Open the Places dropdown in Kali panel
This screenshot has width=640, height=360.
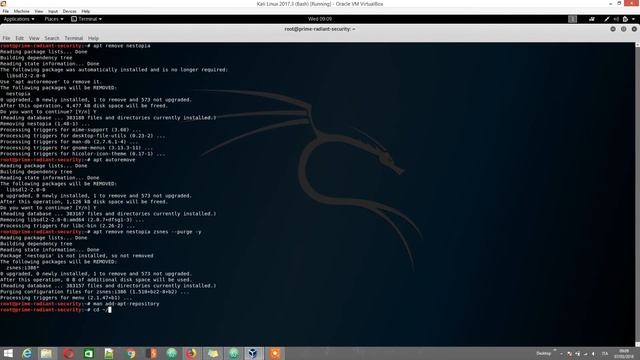click(x=54, y=19)
